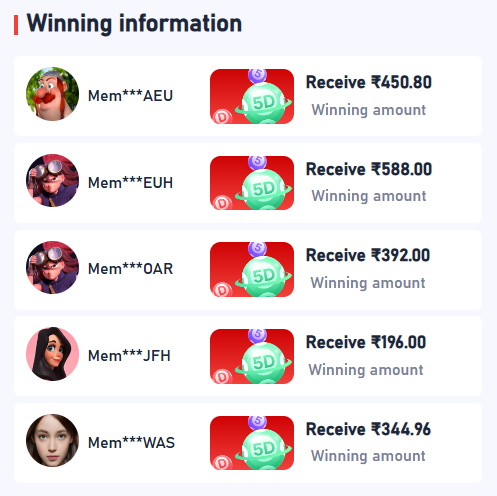Click the Receive ₹588.00 amount
Screen dimensions: 497x496
pos(369,169)
